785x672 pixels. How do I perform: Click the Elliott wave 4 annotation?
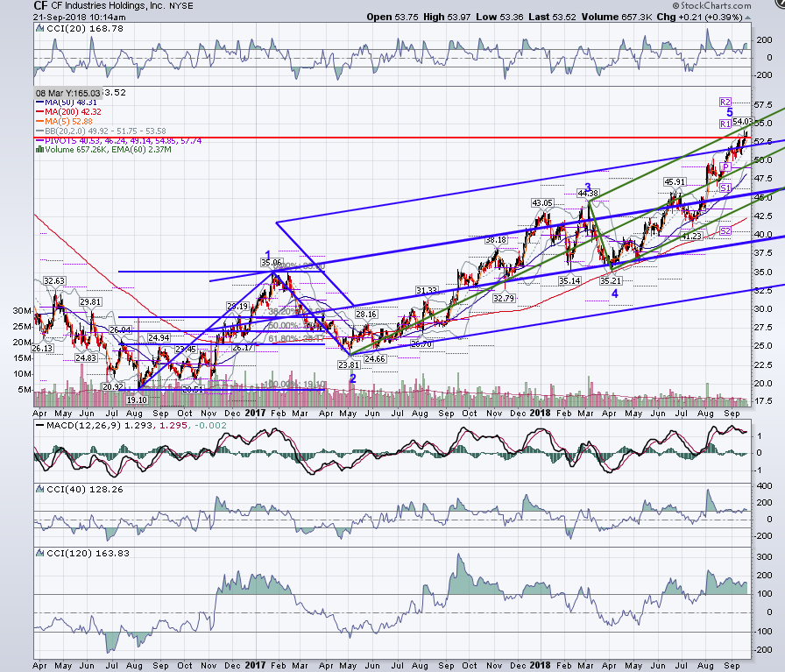point(615,294)
